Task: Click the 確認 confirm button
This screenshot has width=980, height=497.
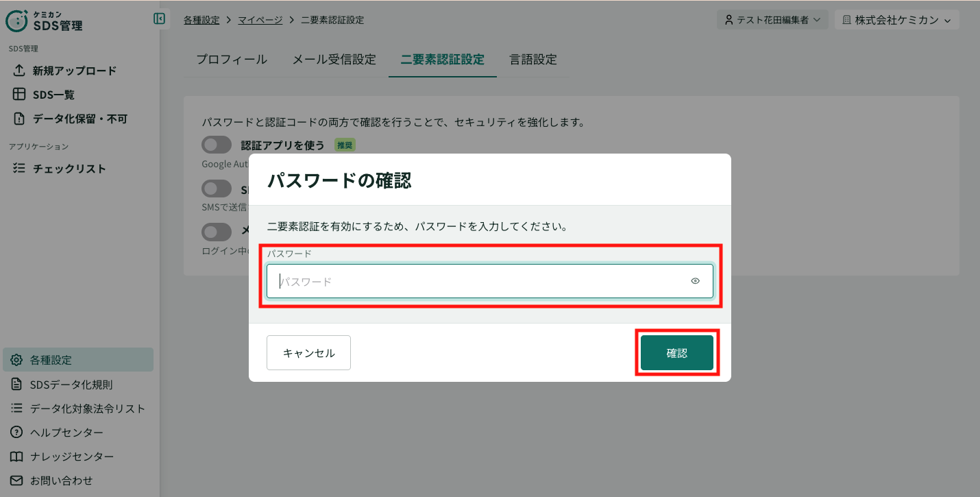Action: 677,353
